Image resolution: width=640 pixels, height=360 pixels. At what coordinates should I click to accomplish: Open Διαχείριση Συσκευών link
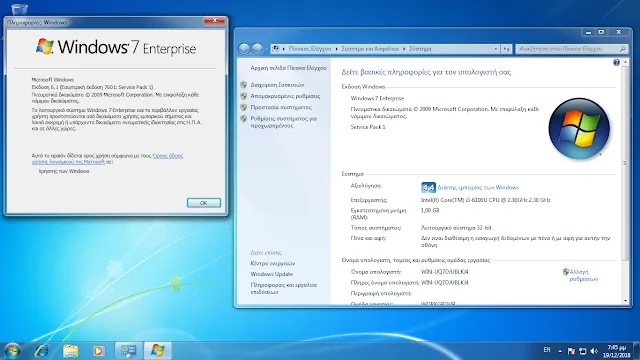click(x=277, y=85)
